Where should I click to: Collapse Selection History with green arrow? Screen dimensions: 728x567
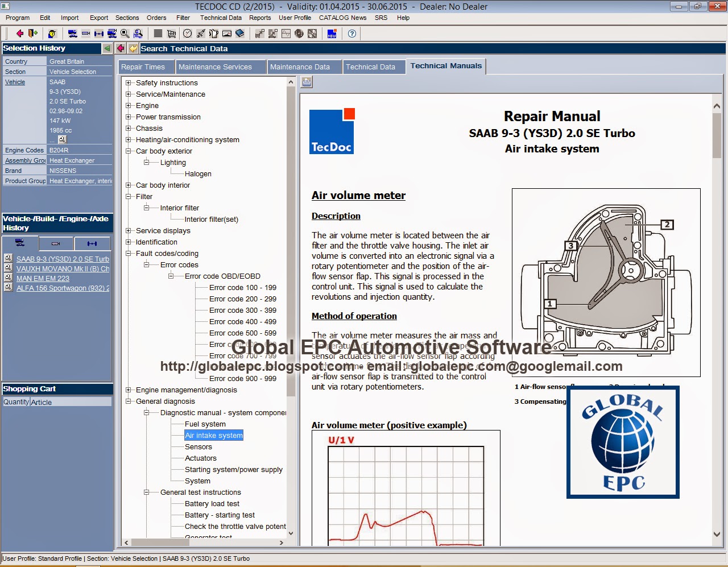click(x=107, y=48)
